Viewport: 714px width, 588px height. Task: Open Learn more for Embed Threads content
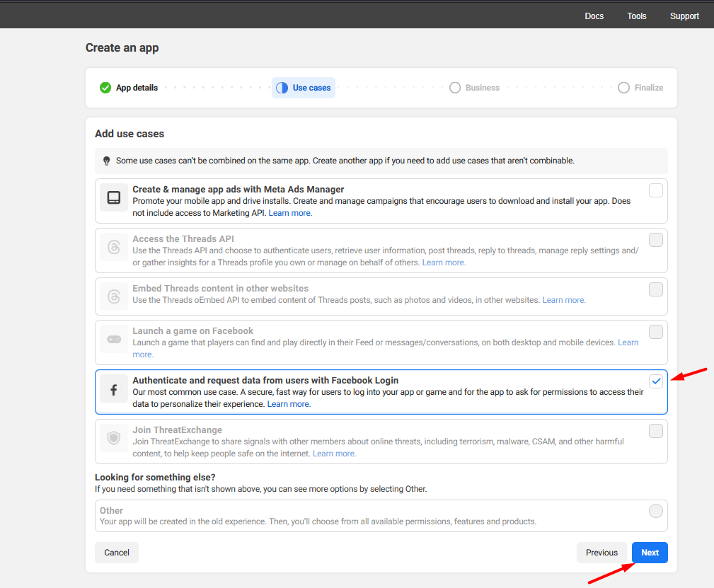point(564,300)
